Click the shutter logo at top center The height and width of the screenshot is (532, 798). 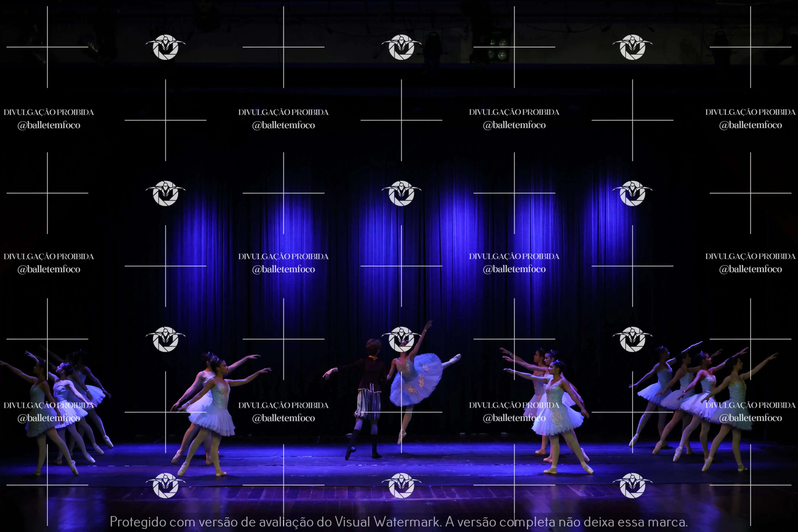[401, 47]
